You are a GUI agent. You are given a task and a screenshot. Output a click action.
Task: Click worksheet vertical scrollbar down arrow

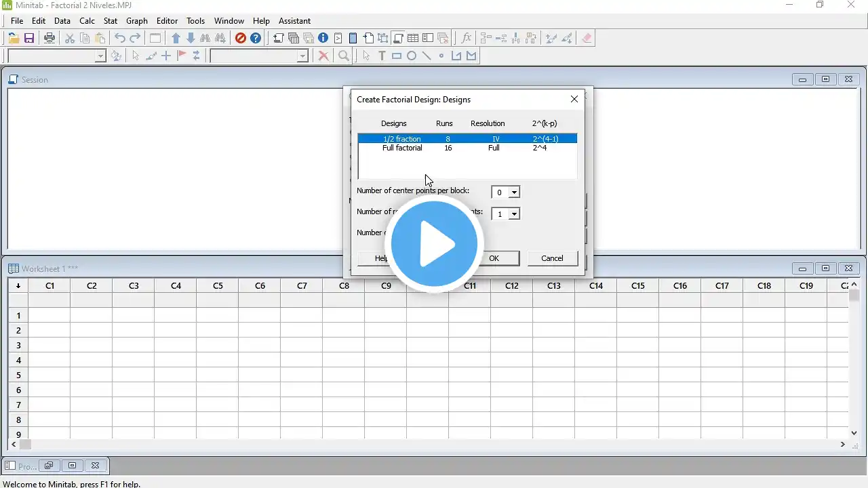click(x=854, y=433)
